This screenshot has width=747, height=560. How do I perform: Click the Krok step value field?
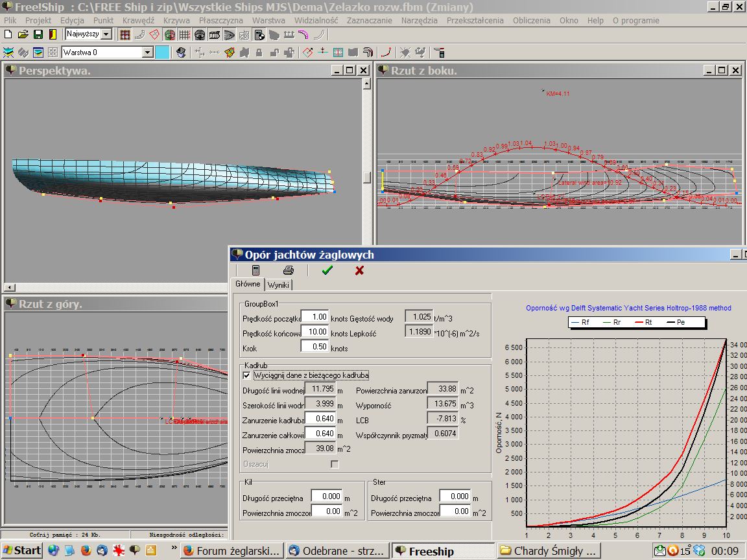(314, 347)
